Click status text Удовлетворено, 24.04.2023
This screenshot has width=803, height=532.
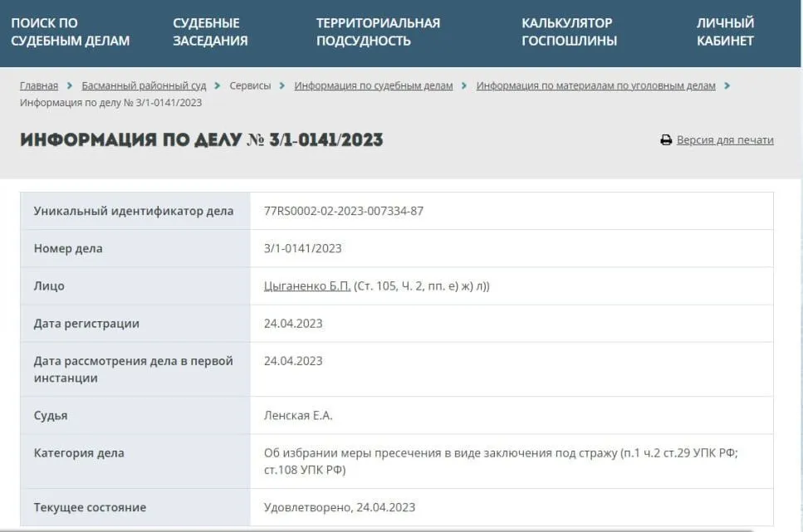(x=340, y=507)
